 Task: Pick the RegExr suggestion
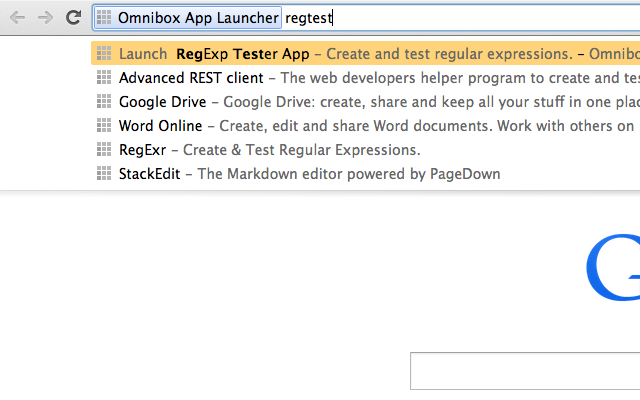[365, 150]
